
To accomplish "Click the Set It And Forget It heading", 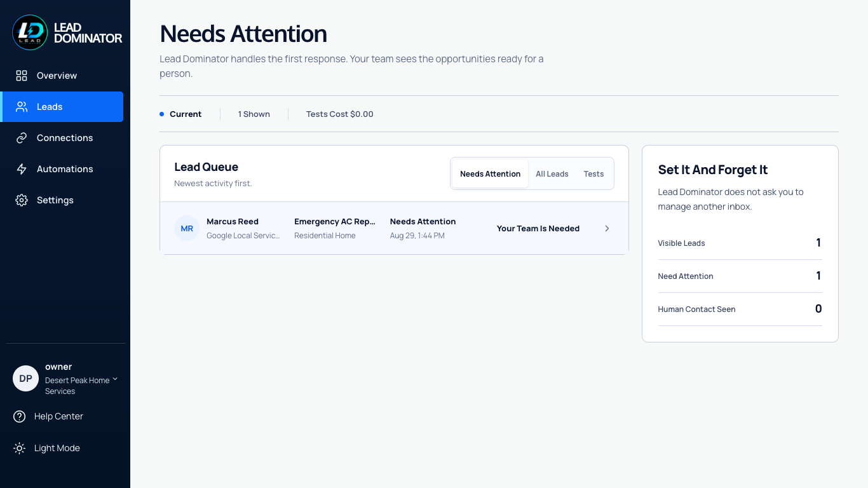I will pyautogui.click(x=713, y=170).
